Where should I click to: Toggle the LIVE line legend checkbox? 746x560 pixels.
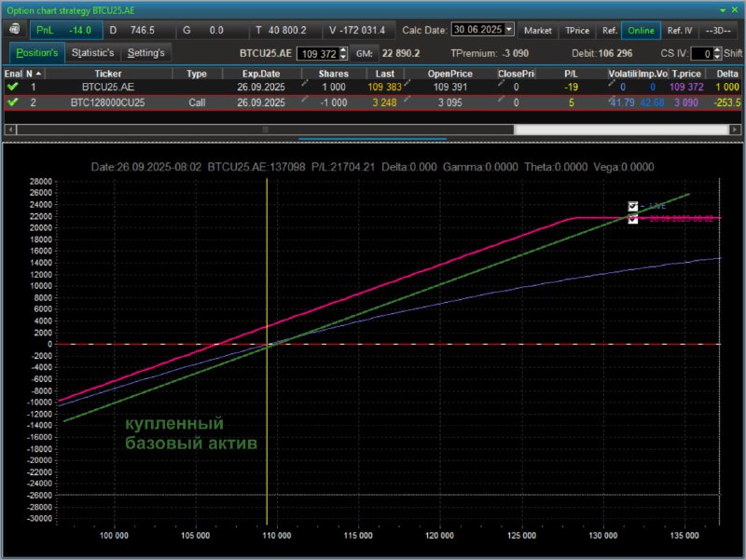click(633, 206)
